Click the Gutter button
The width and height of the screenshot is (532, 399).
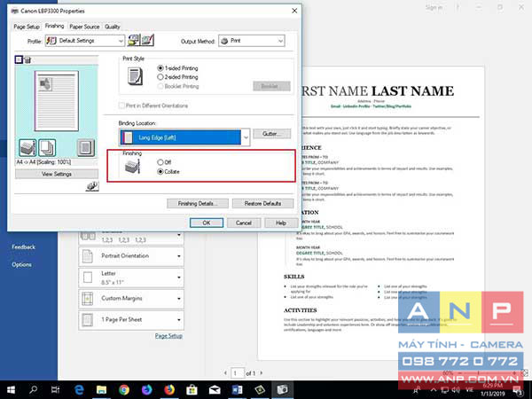[x=272, y=134]
